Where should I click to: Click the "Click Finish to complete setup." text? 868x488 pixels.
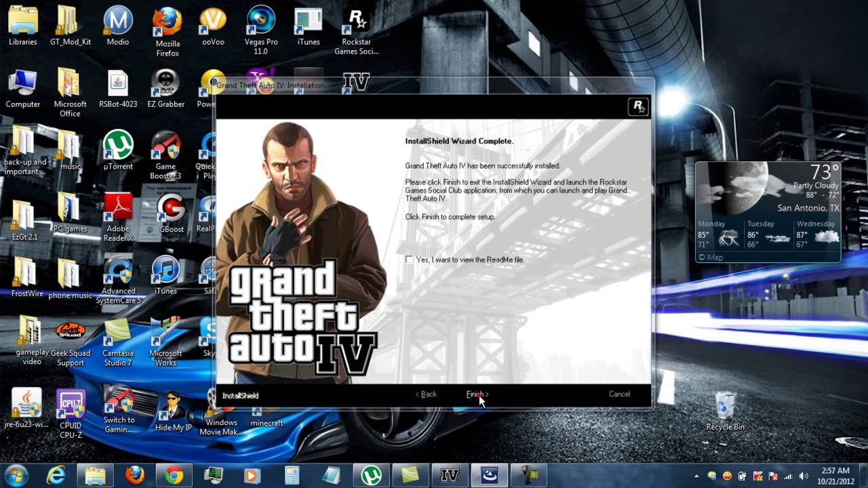450,217
